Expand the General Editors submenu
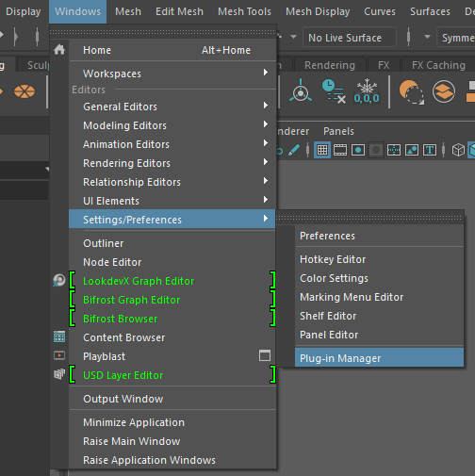Image resolution: width=475 pixels, height=476 pixels. [172, 107]
